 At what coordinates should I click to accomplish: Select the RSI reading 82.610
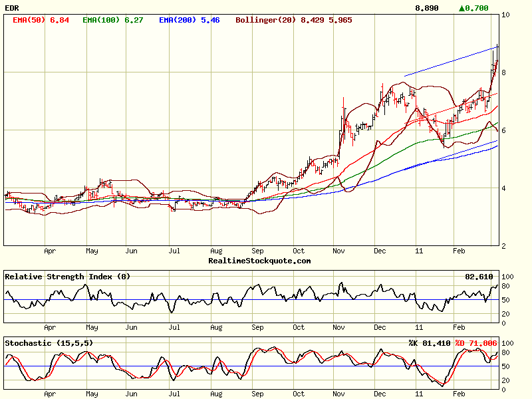pyautogui.click(x=479, y=277)
